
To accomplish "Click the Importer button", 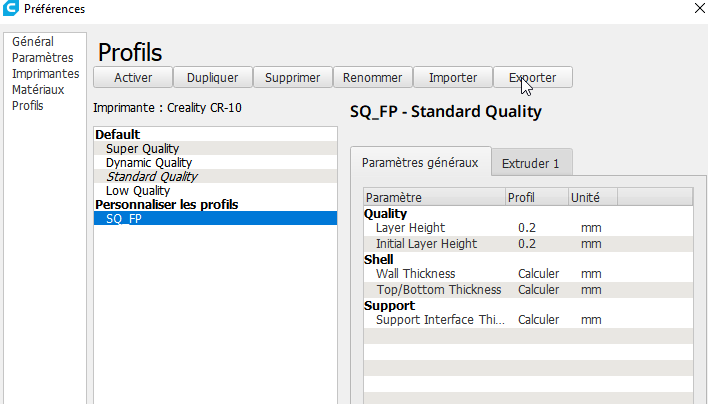I will point(452,77).
